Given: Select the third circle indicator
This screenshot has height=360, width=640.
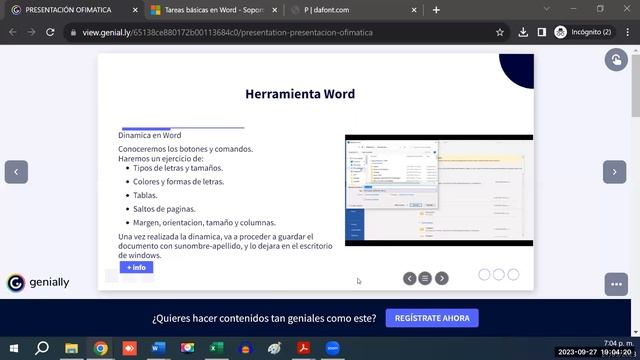Looking at the screenshot, I should point(513,275).
